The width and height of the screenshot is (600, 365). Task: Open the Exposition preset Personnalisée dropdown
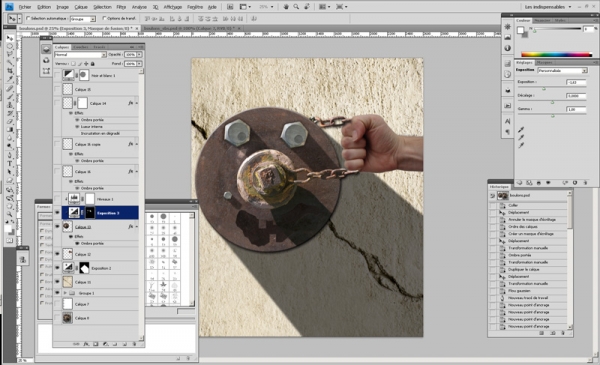coord(562,71)
